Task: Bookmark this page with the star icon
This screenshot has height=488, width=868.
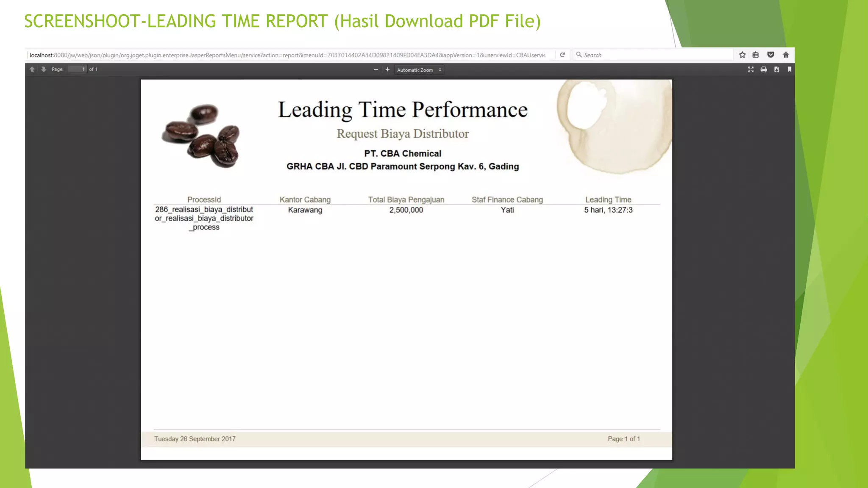Action: point(742,55)
